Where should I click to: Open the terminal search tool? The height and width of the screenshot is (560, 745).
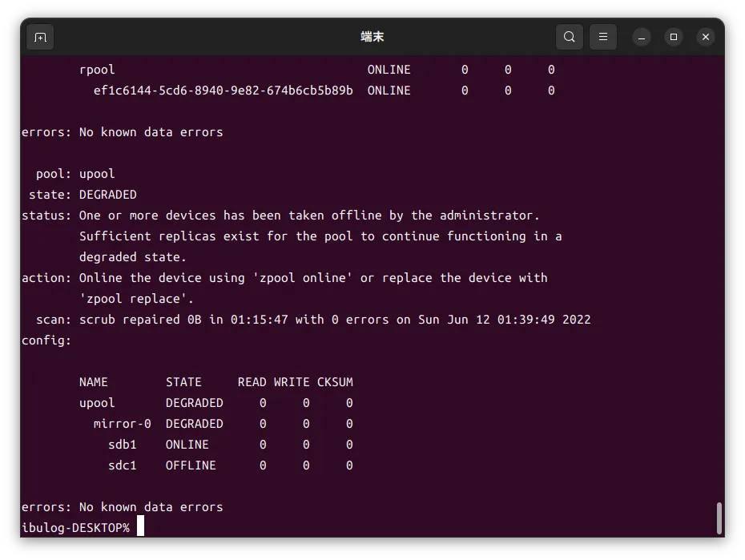click(569, 37)
